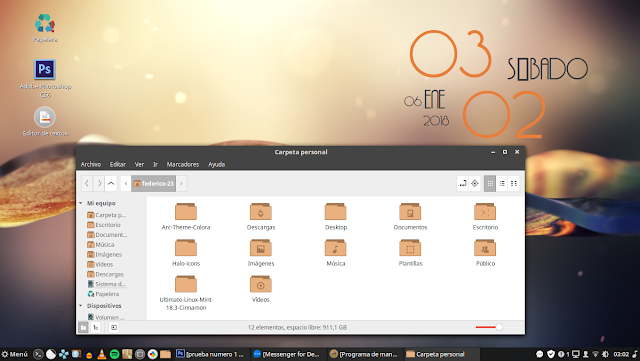Switch to icon grid view
Screen dimensions: 640x361
(490, 184)
